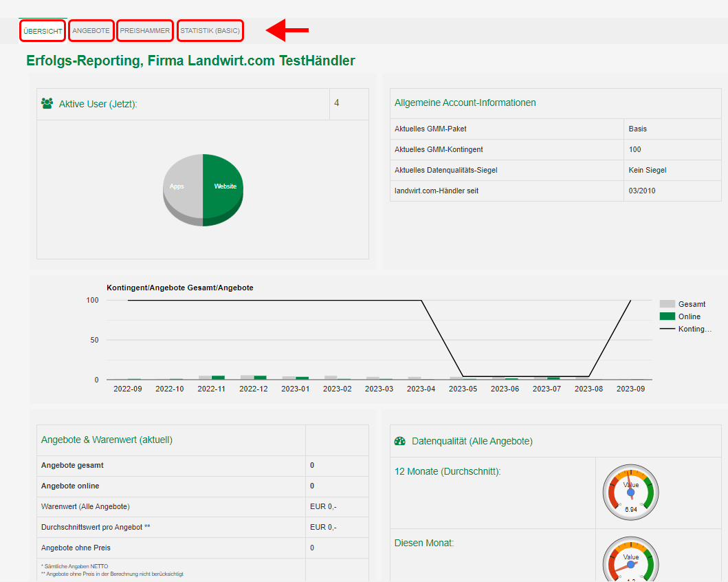Click the Diesen Monat gauge dial

coord(630,559)
